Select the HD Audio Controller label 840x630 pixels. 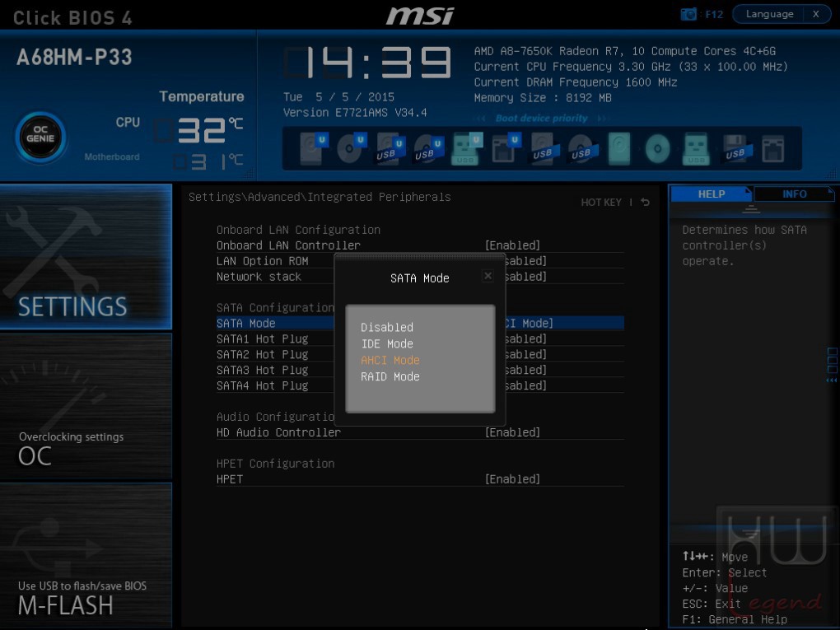point(278,432)
